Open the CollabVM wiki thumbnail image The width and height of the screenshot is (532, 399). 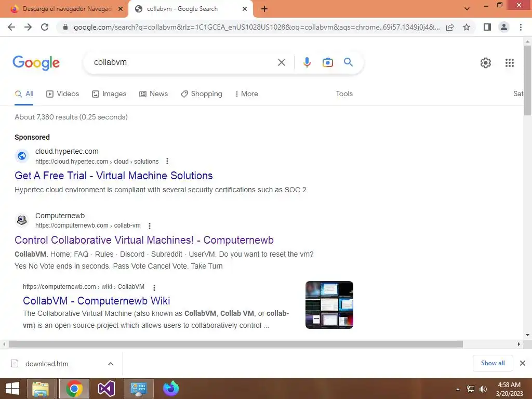(x=329, y=304)
